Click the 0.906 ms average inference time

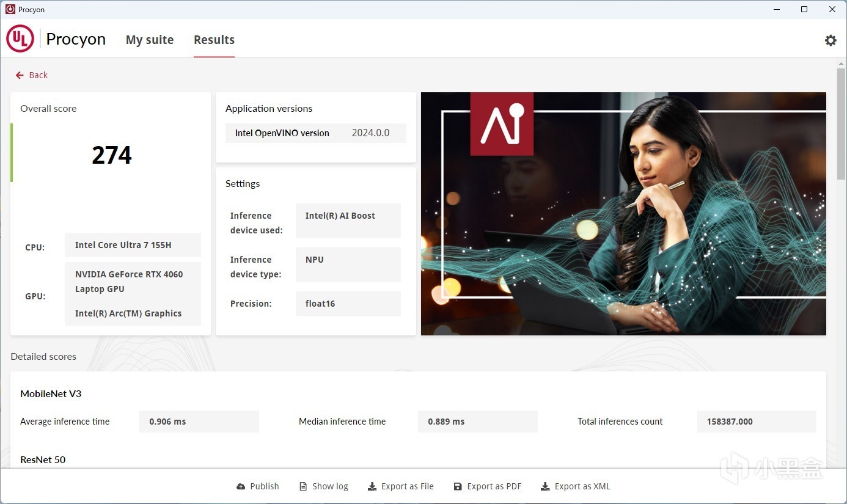click(x=199, y=422)
